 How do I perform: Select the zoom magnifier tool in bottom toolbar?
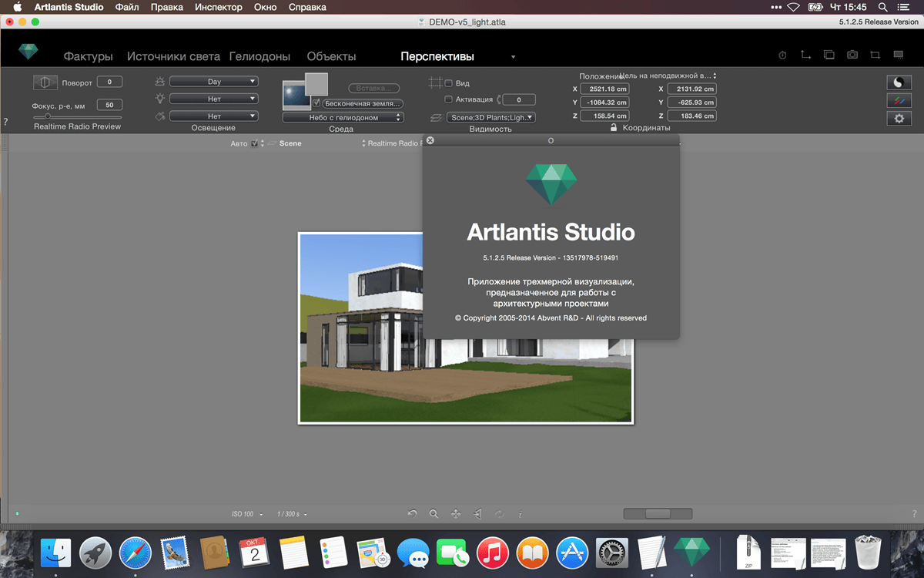[434, 514]
